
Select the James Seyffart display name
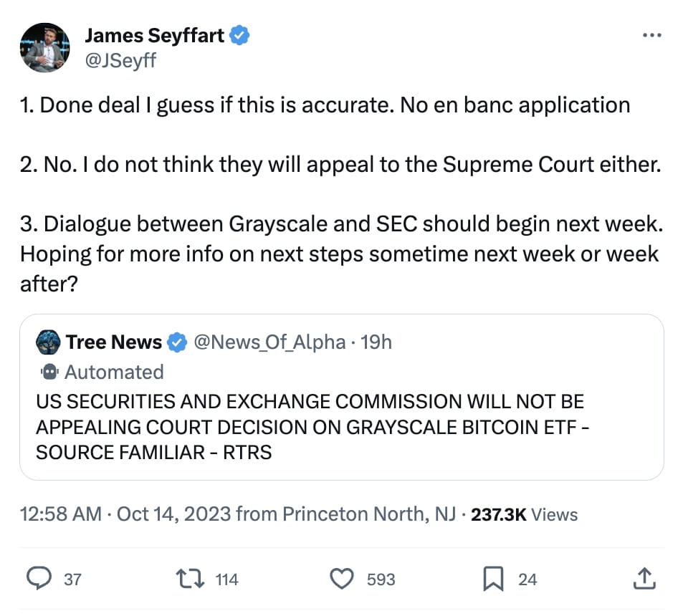pos(156,34)
